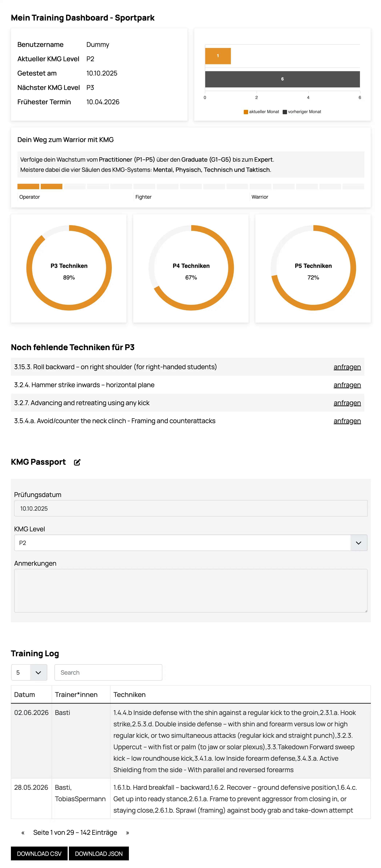
Task: Click the Warrior stage label
Action: [x=260, y=197]
